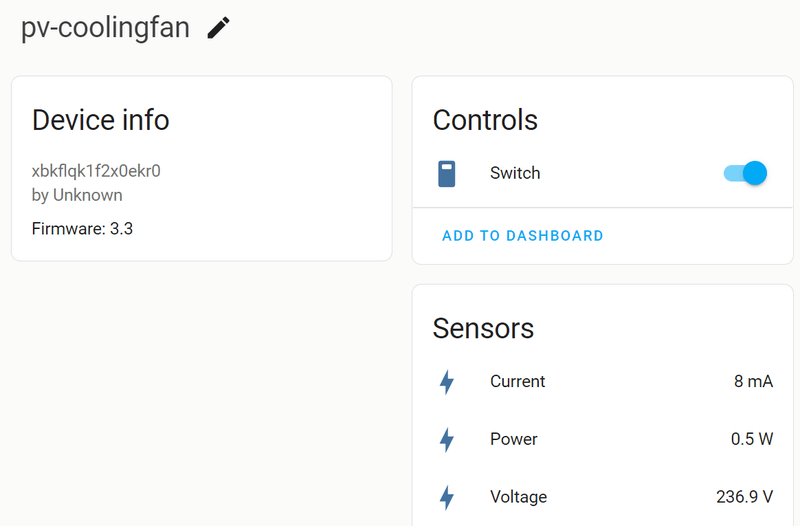Image resolution: width=800 pixels, height=526 pixels.
Task: Select the 0.5 W power reading
Action: point(751,439)
